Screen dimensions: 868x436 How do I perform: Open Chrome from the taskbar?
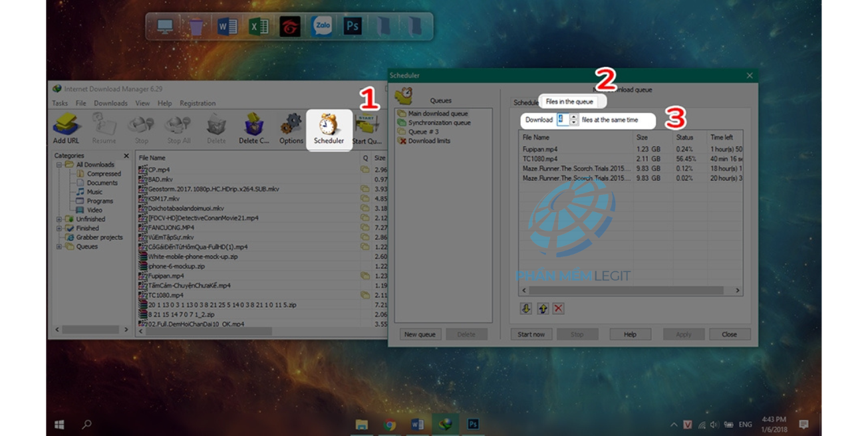[x=390, y=424]
